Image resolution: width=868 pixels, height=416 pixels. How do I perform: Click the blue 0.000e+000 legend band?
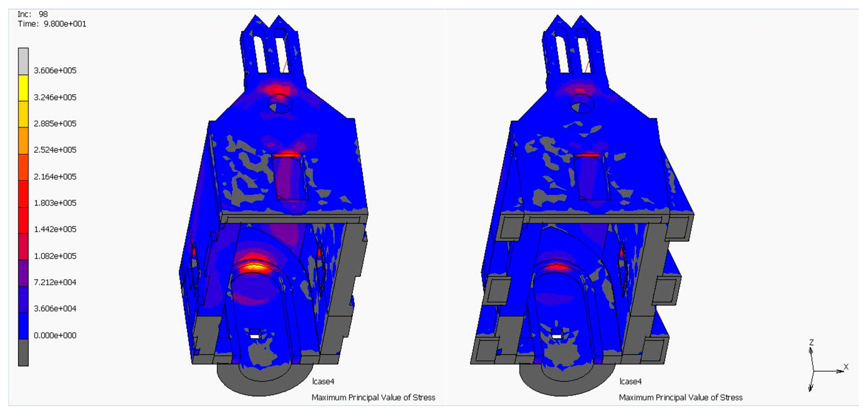[23, 326]
